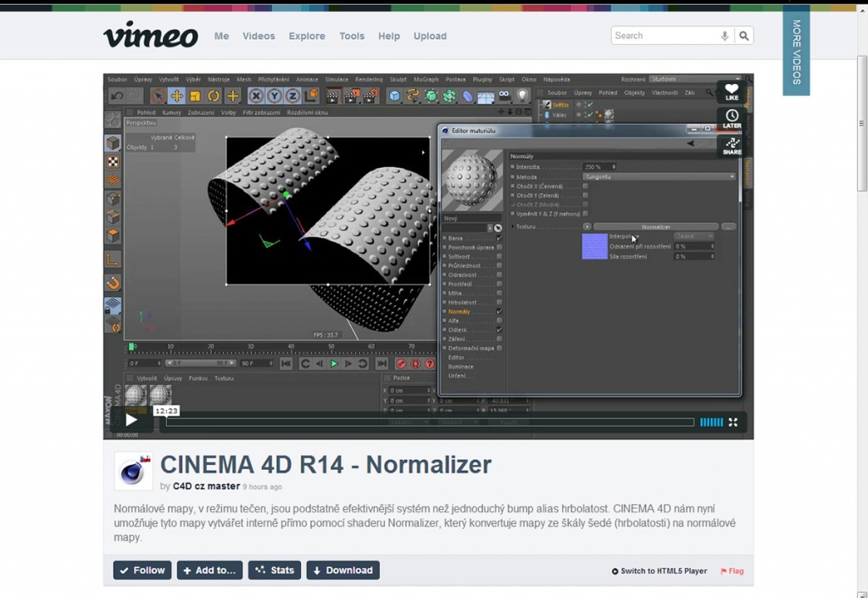Click the texture mode checkerboard icon

tap(113, 162)
